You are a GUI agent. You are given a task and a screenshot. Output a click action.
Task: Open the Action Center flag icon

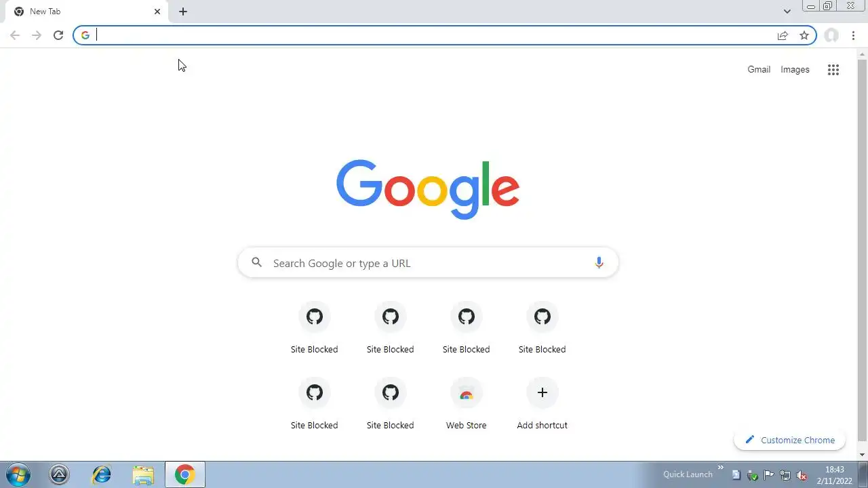coord(769,475)
